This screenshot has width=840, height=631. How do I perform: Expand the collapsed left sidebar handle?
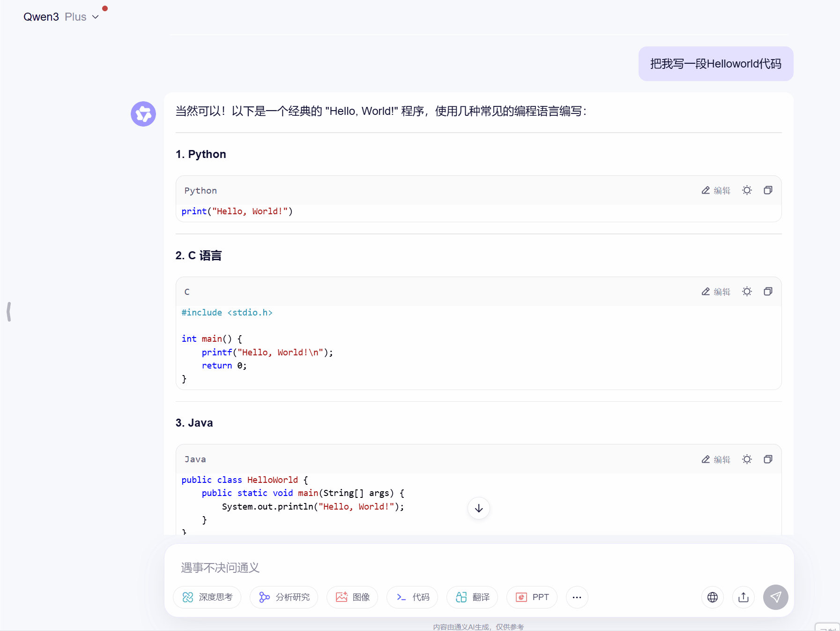(x=9, y=312)
